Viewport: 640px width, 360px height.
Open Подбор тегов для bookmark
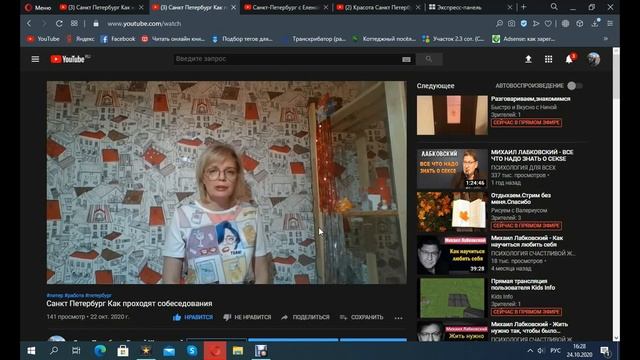click(x=242, y=39)
